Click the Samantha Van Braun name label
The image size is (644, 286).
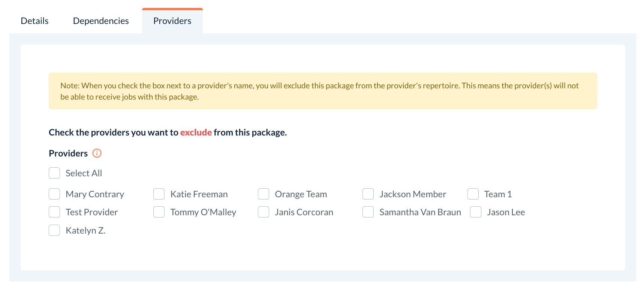point(420,212)
